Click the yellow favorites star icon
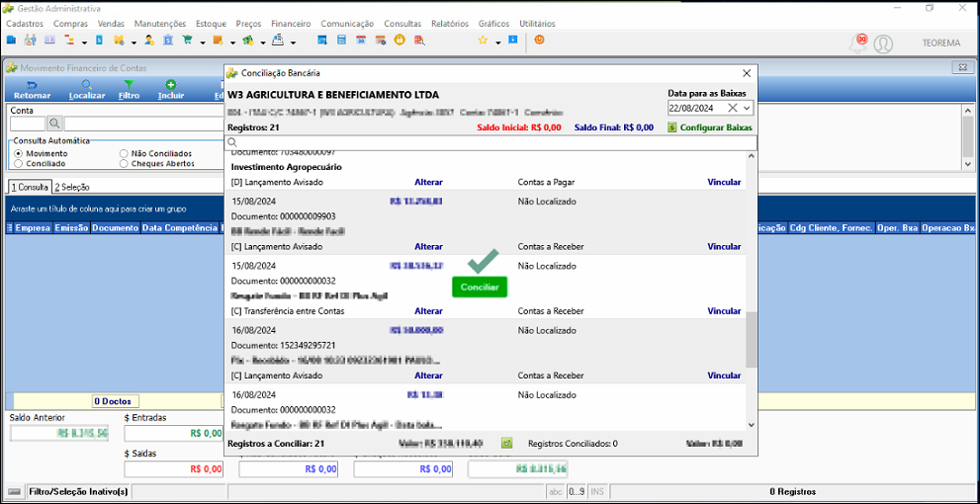980x504 pixels. click(483, 40)
